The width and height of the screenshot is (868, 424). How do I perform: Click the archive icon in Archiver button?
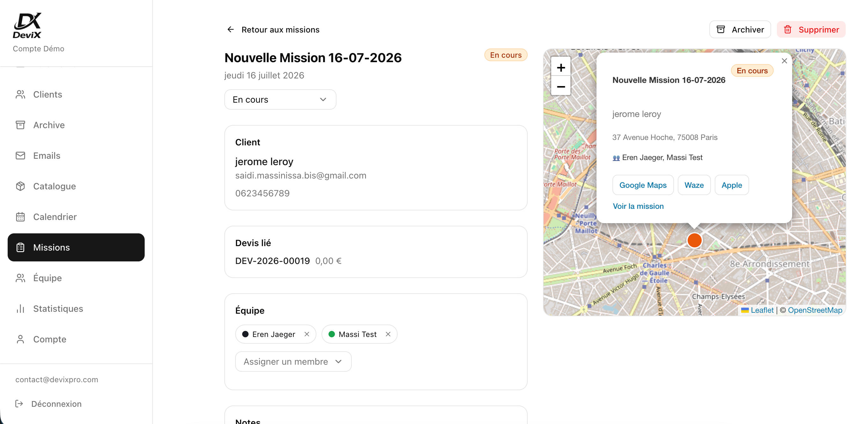pyautogui.click(x=721, y=30)
